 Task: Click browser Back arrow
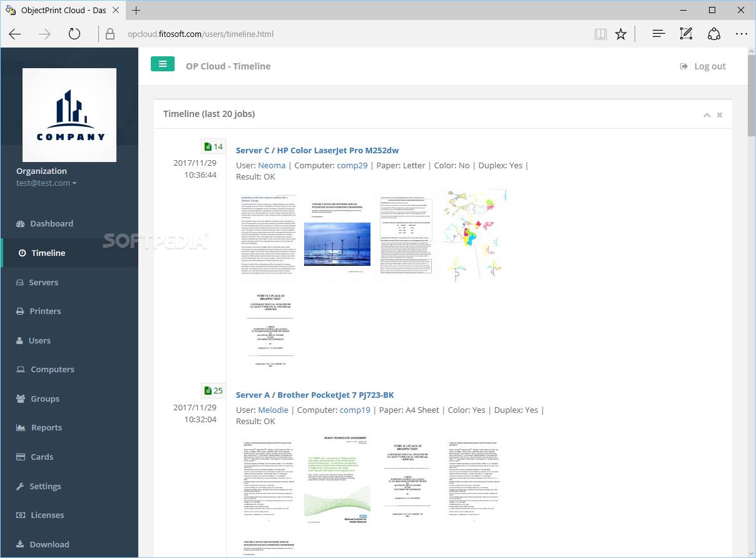[x=16, y=34]
